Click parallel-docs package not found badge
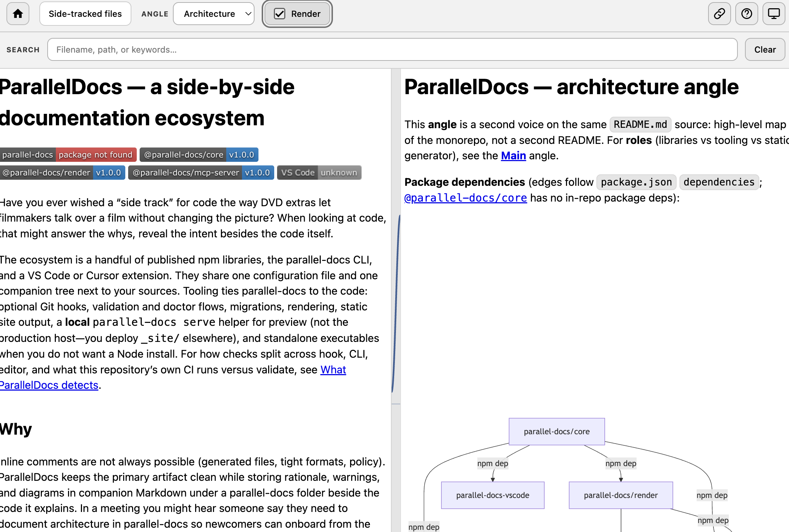The width and height of the screenshot is (789, 532). pyautogui.click(x=68, y=155)
